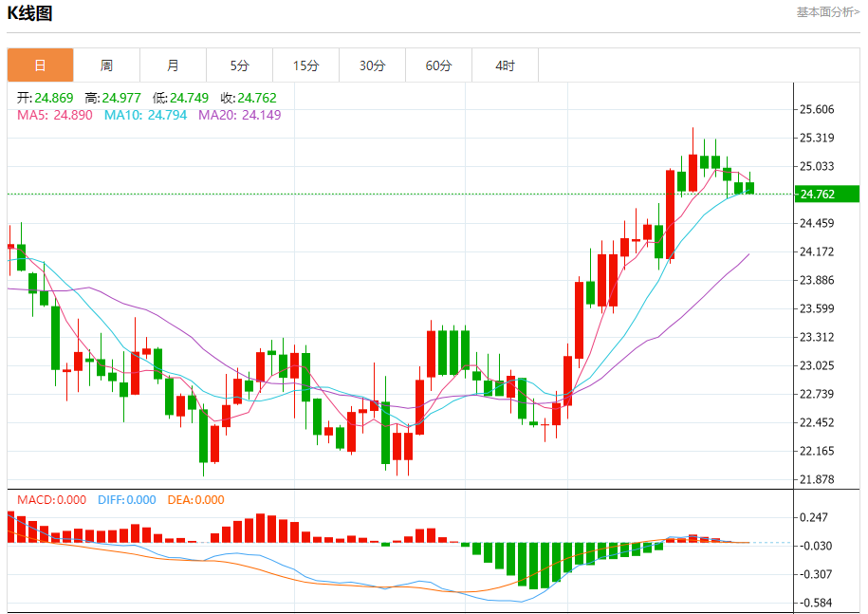Switch to the 月 monthly tab
This screenshot has width=868, height=614.
click(x=174, y=65)
